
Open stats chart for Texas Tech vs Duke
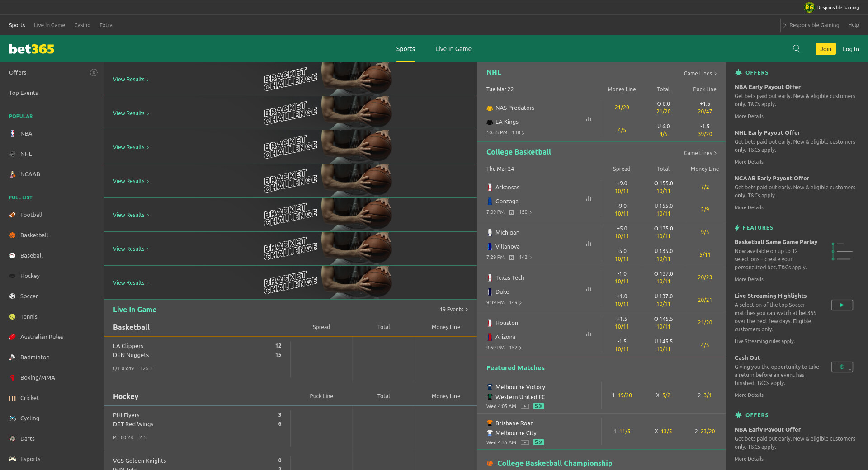click(x=589, y=289)
